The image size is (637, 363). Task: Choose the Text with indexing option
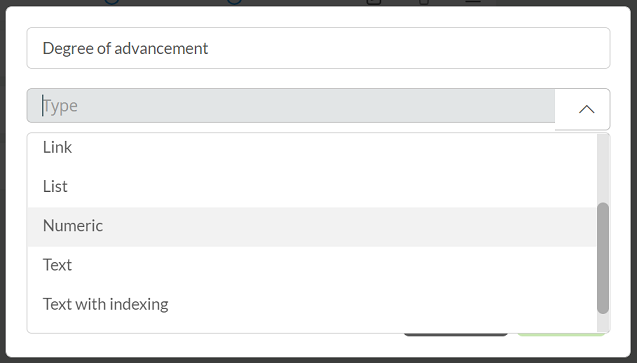click(x=312, y=305)
